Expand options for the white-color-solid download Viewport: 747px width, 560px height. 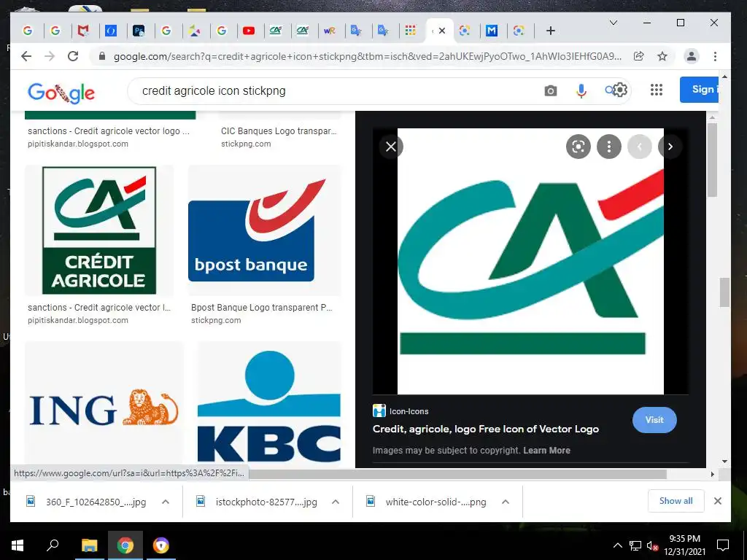point(506,502)
